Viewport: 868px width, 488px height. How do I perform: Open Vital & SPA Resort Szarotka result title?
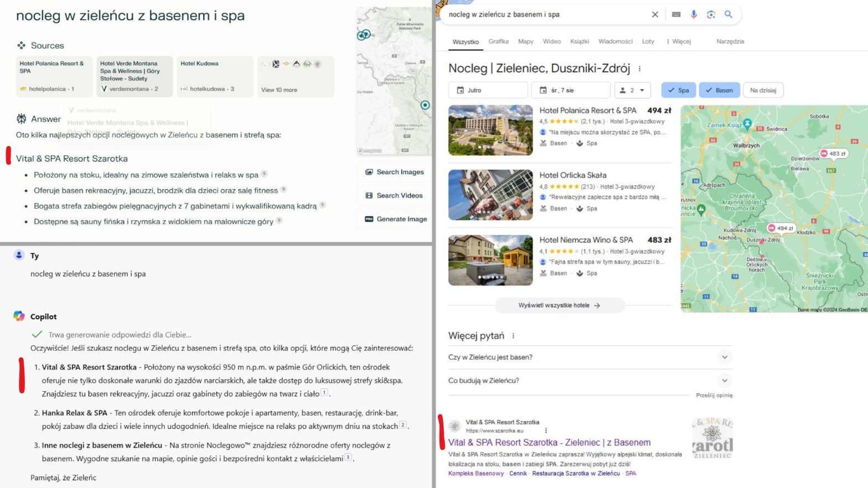pos(549,443)
